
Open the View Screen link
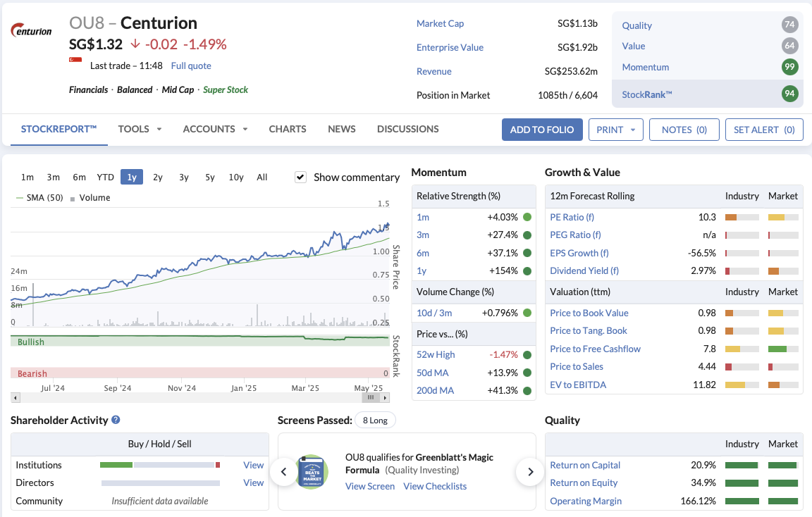[x=370, y=486]
